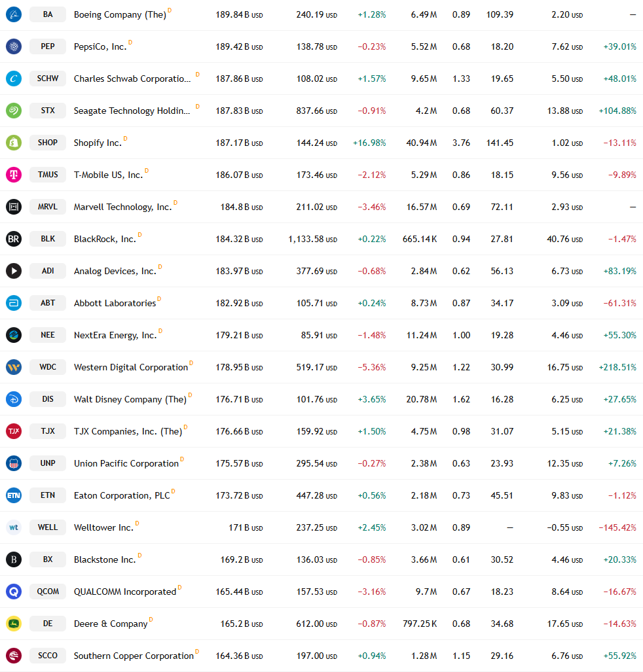Click Marvell price 211.02 USD
The height and width of the screenshot is (672, 643).
[316, 207]
